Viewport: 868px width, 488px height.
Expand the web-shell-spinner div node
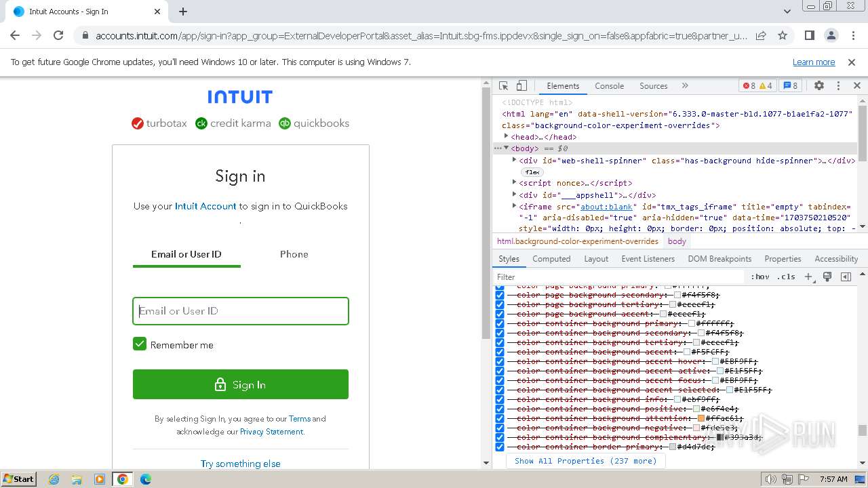tap(514, 161)
